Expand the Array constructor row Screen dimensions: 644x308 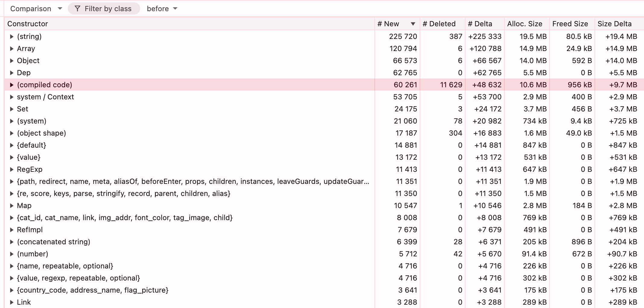point(11,49)
